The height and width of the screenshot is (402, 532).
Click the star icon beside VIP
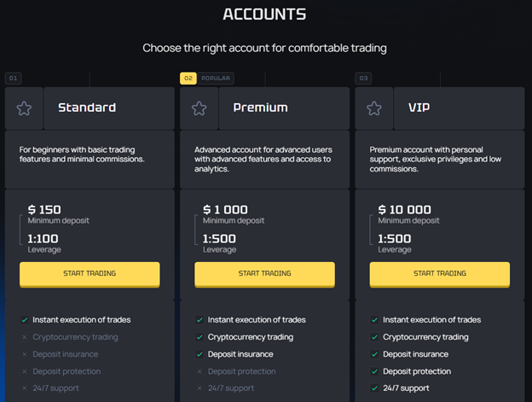373,108
